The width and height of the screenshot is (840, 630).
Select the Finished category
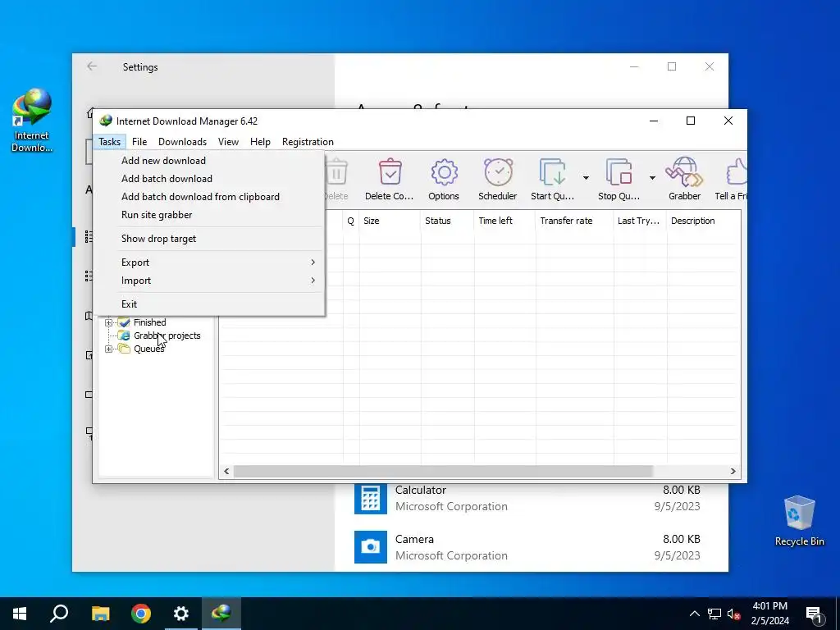coord(149,322)
